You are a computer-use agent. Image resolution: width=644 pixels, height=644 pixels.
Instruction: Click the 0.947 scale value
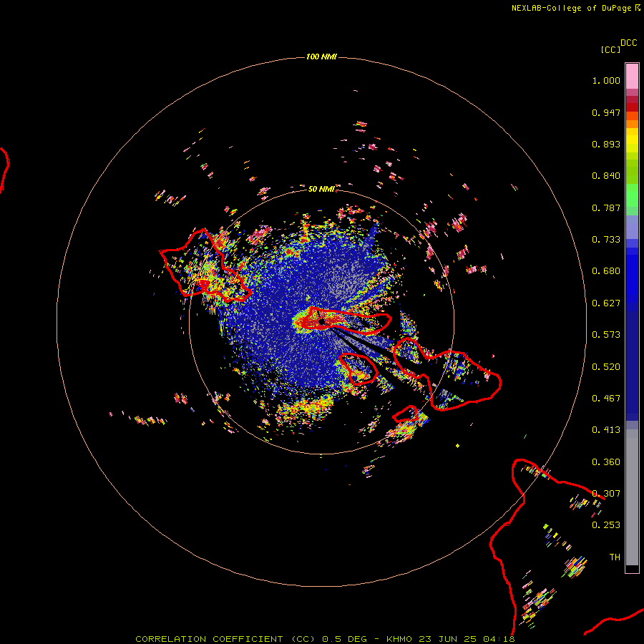(x=606, y=112)
